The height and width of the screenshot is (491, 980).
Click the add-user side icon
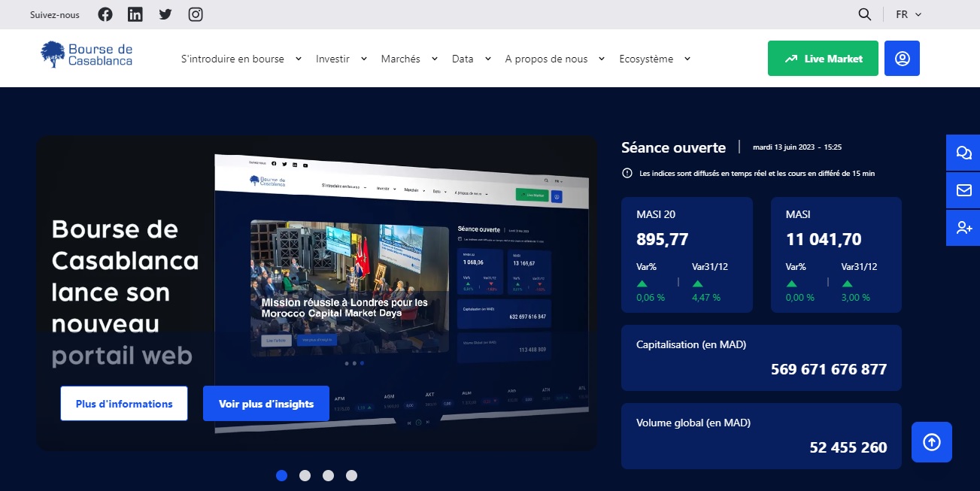click(963, 228)
